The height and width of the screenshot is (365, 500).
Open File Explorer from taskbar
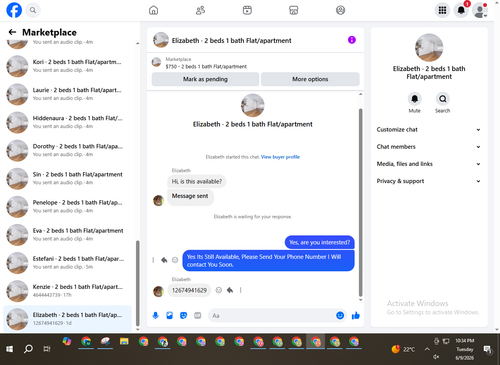click(x=124, y=342)
